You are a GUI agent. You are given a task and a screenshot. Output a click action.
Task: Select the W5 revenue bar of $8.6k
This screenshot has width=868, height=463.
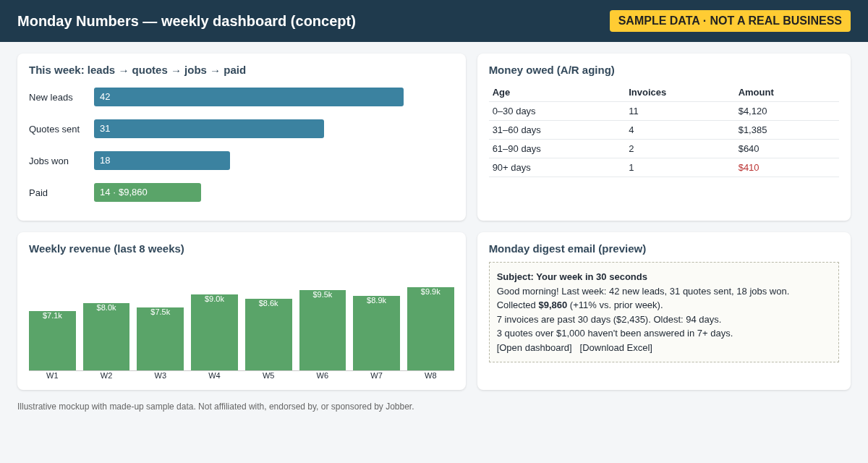[x=268, y=335]
